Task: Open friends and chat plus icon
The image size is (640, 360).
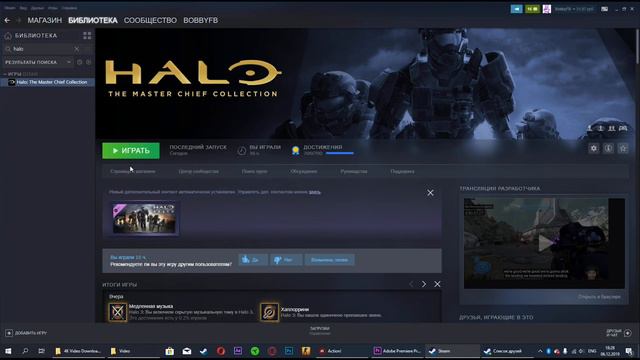Action: coord(627,333)
